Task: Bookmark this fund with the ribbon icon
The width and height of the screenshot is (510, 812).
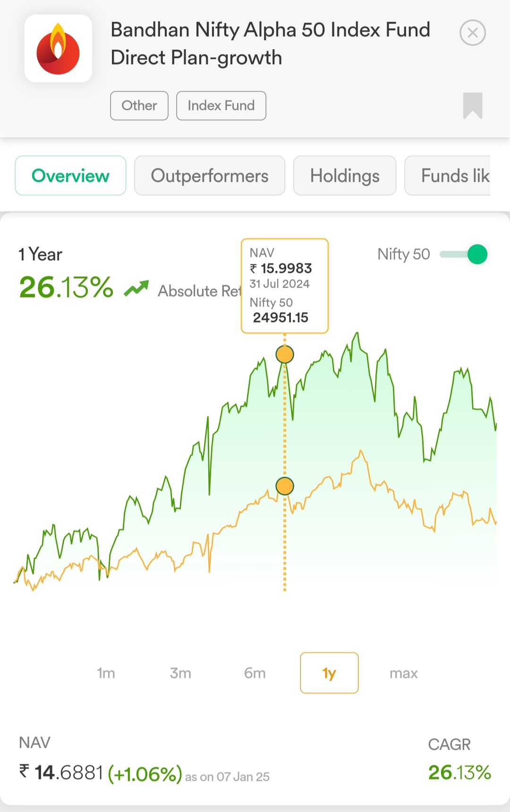Action: (x=473, y=105)
